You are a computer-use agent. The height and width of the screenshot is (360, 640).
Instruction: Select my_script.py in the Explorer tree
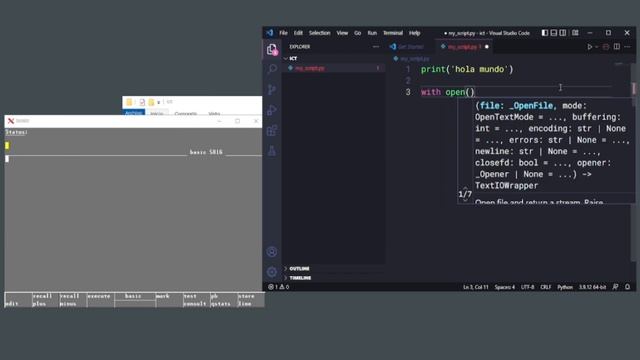click(x=333, y=68)
